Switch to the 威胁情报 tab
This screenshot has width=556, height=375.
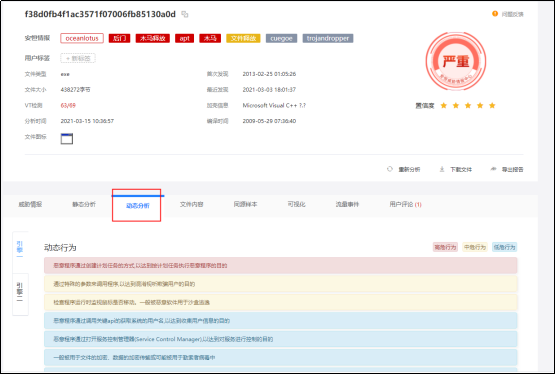pyautogui.click(x=30, y=205)
